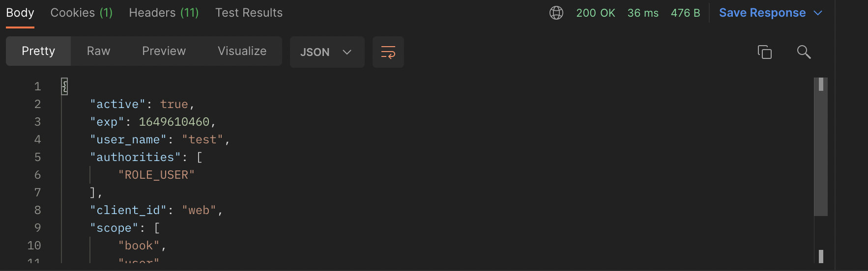The width and height of the screenshot is (868, 271).
Task: Select the Raw view mode
Action: point(98,51)
